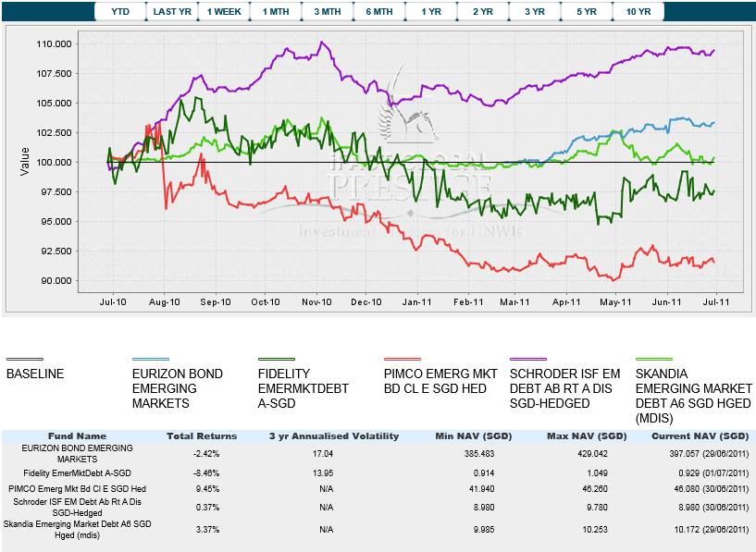Viewport: 756px width, 552px height.
Task: Click the dark green FIDELITY legend swatch
Action: (x=277, y=359)
